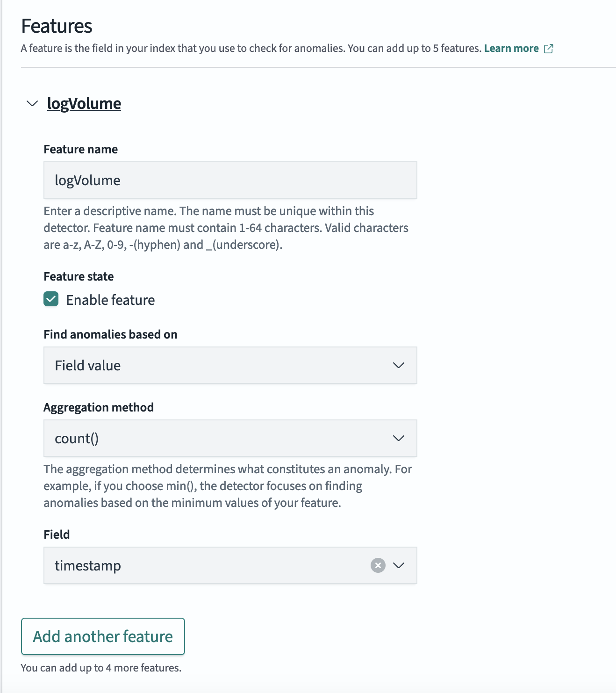The image size is (616, 693).
Task: Focus the Feature name input field
Action: pos(230,180)
